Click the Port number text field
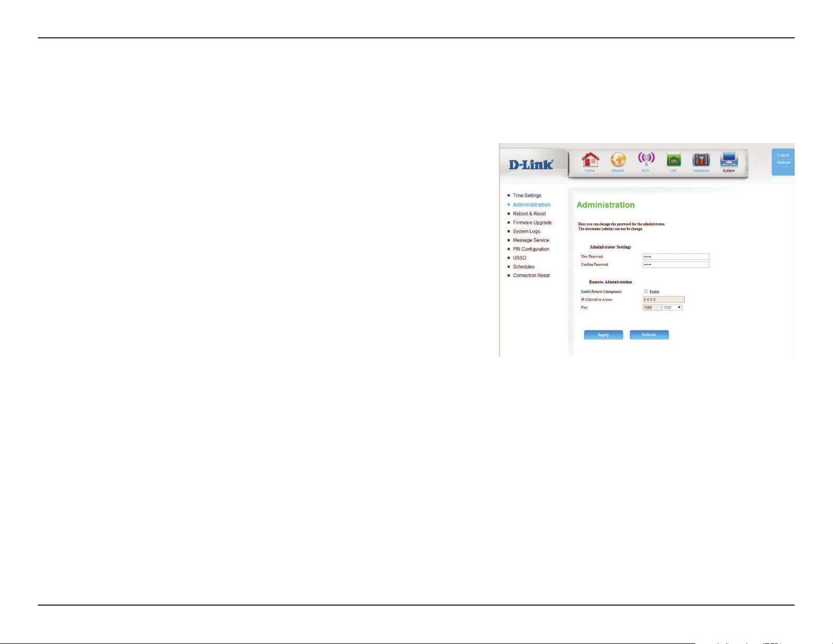 tap(652, 308)
